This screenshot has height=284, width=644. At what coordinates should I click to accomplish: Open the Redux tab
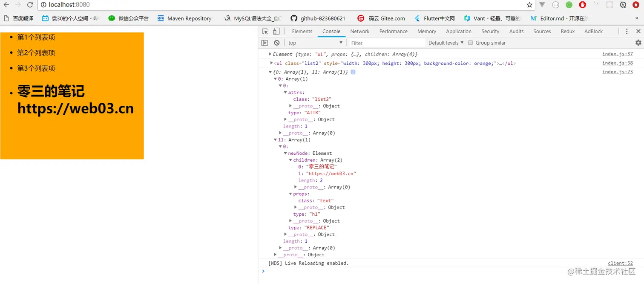[568, 31]
